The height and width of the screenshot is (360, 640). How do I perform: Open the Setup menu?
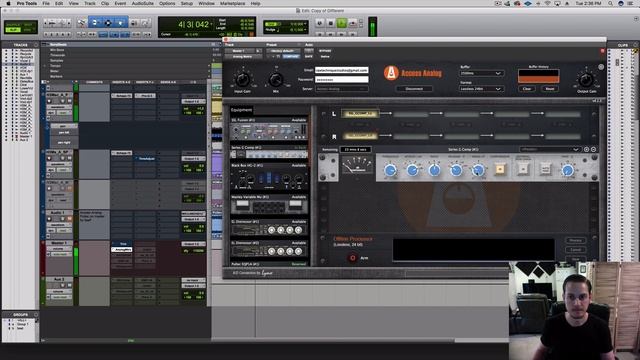187,3
